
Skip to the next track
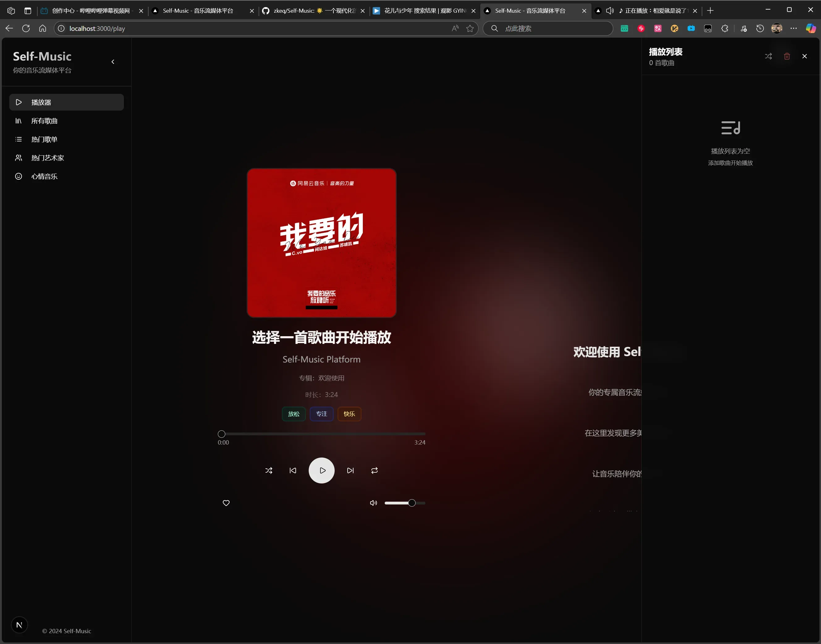pyautogui.click(x=350, y=470)
